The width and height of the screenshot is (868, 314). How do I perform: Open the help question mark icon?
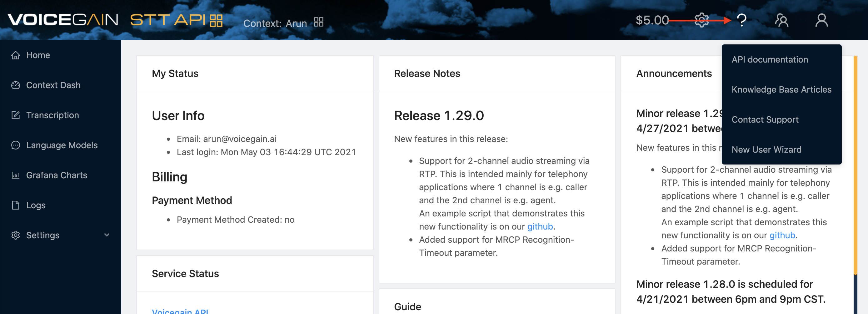(x=742, y=20)
